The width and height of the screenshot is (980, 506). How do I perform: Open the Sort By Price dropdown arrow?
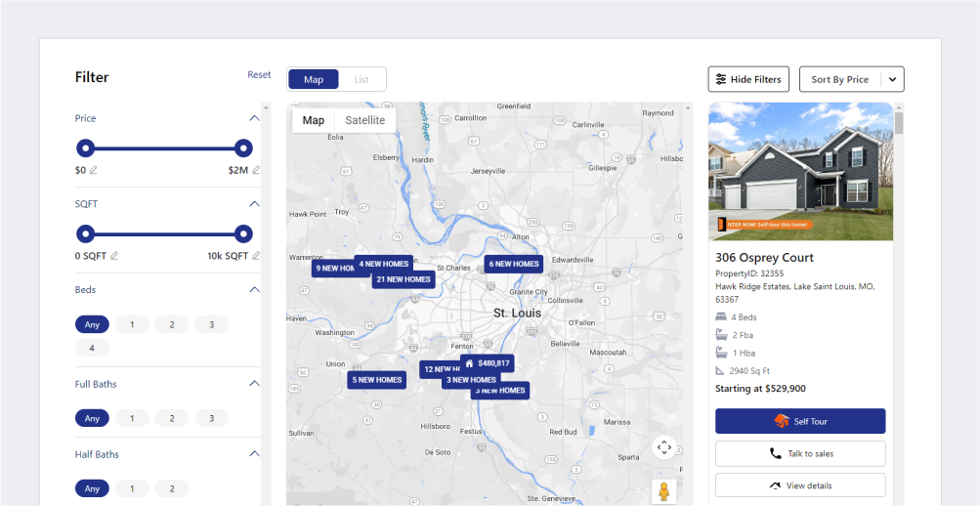(x=892, y=79)
